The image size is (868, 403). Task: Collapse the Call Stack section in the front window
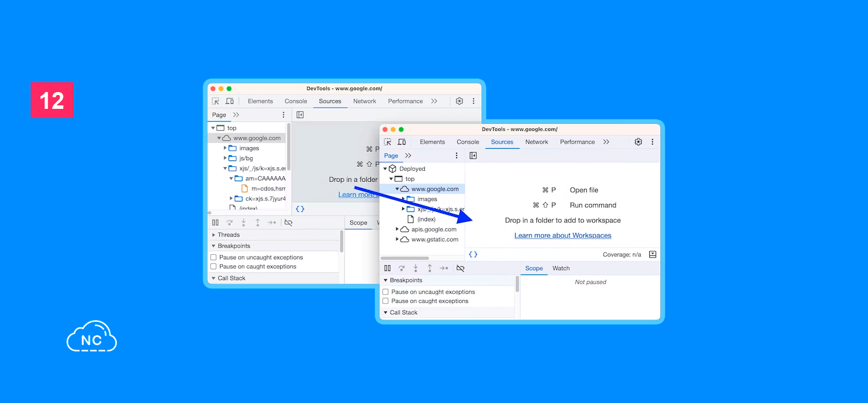coord(385,313)
